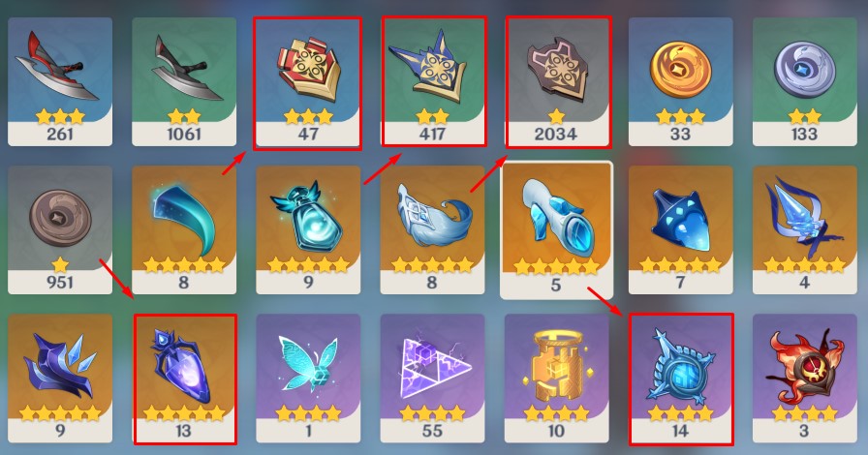Select the dark blue crown shards with 9
This screenshot has width=868, height=455.
coord(60,379)
